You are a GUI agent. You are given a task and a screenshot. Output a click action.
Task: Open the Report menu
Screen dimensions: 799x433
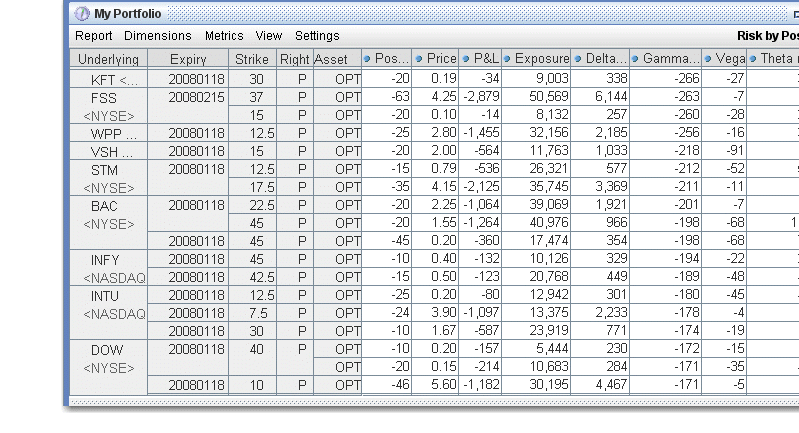[x=94, y=36]
